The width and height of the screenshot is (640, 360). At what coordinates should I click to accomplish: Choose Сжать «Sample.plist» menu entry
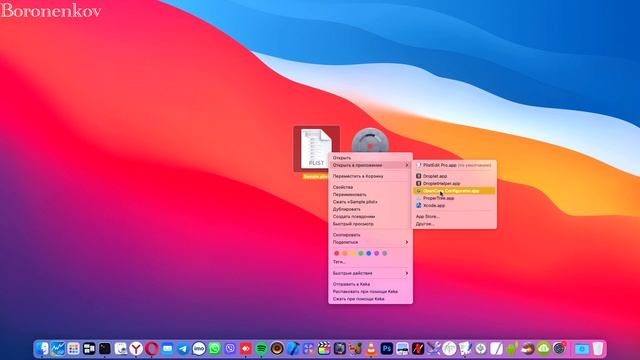coord(370,202)
